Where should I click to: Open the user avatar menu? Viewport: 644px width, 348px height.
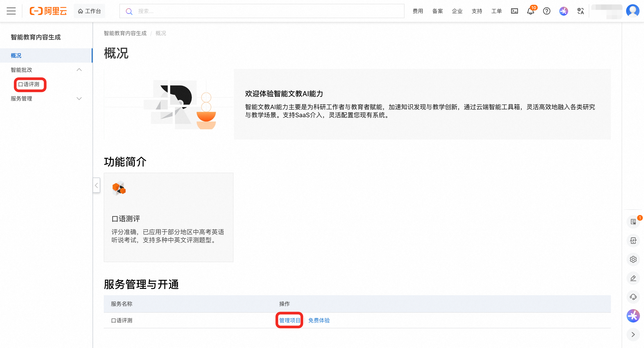click(633, 11)
